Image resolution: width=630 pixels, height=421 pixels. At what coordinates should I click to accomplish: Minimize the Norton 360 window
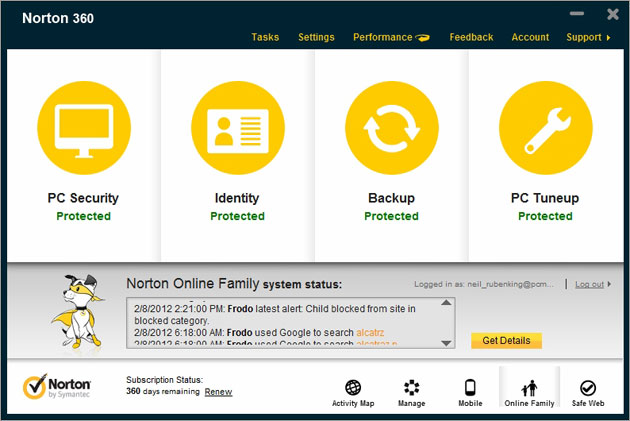[x=577, y=14]
